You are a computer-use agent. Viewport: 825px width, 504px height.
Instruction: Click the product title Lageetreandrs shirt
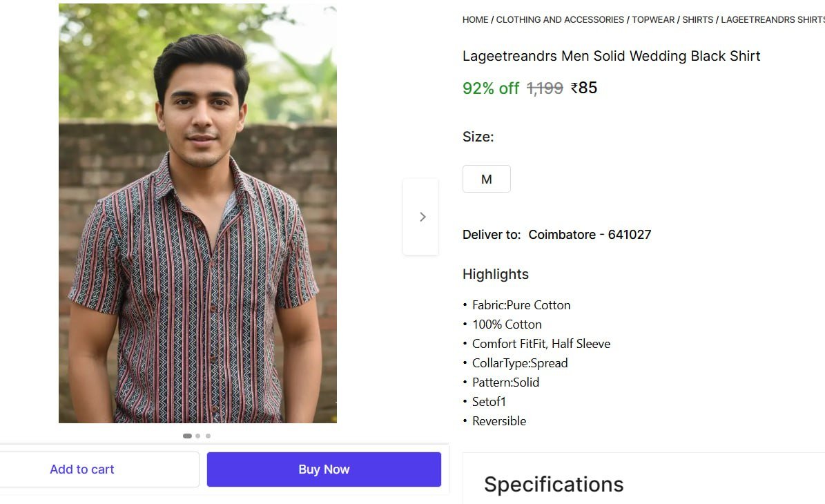pos(611,56)
